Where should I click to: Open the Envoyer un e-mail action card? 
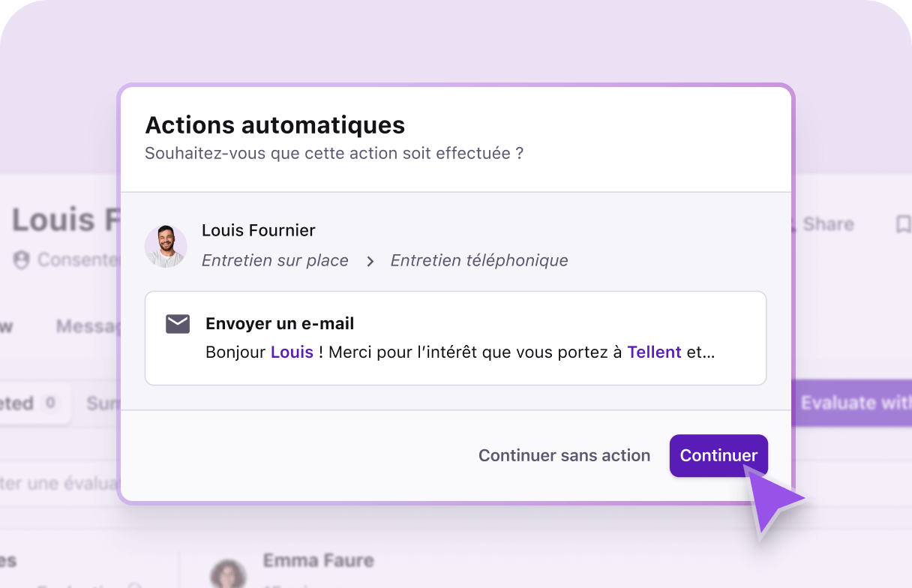tap(455, 337)
